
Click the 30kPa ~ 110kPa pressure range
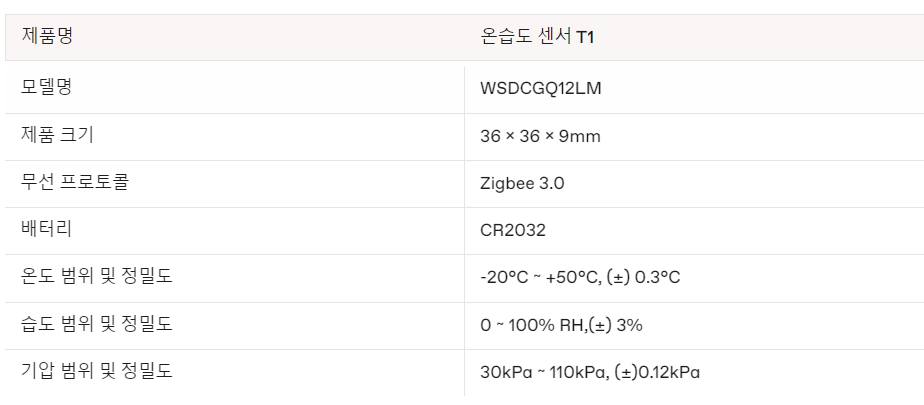tap(539, 372)
